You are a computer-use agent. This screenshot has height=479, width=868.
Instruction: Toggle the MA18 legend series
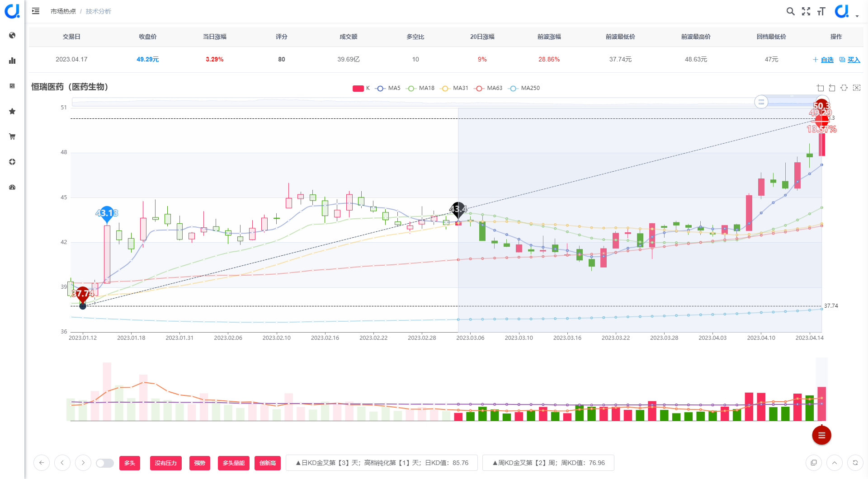[420, 88]
